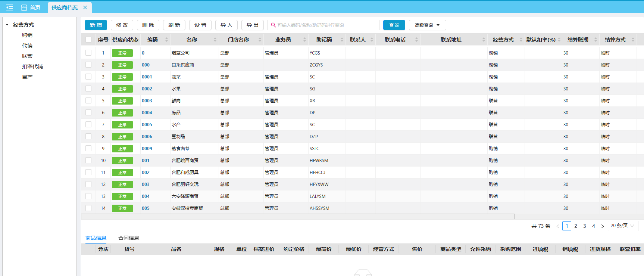Screen dimensions: 644x276
Task: Close the 供应商档案 tab
Action: tap(85, 7)
